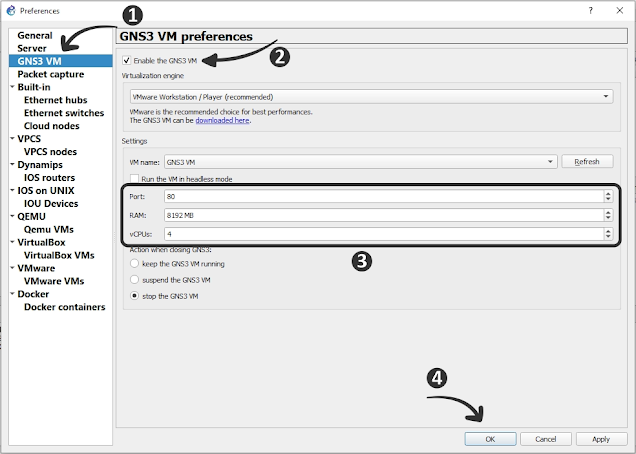The width and height of the screenshot is (636, 454).
Task: Select stop the GNS3 VM option
Action: tap(134, 296)
